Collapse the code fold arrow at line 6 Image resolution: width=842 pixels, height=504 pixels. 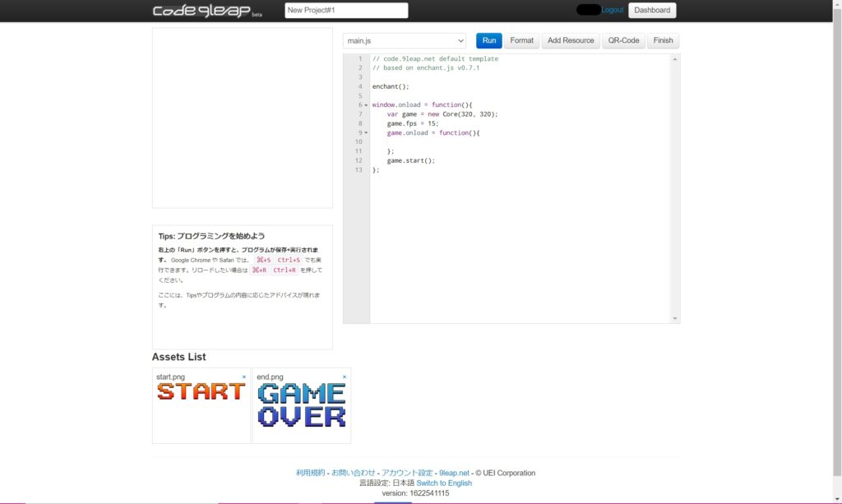(366, 105)
